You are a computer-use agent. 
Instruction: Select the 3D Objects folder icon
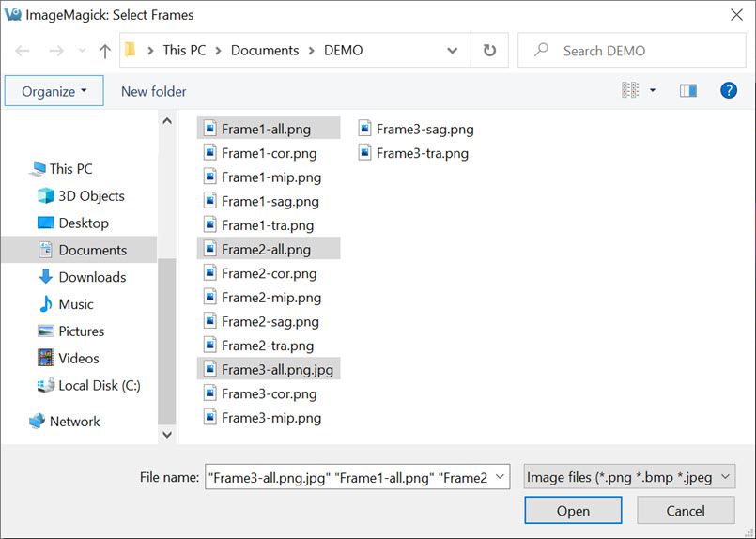(x=45, y=196)
